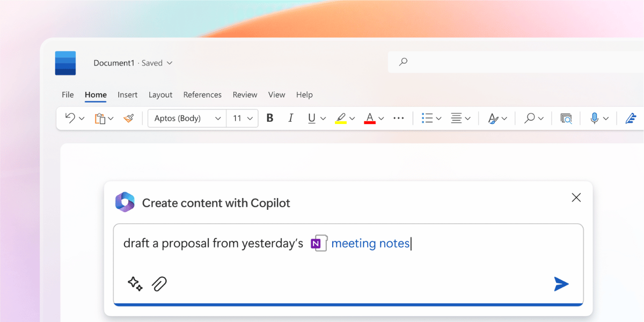Expand the Dictate options arrow
This screenshot has width=644, height=322.
tap(606, 119)
